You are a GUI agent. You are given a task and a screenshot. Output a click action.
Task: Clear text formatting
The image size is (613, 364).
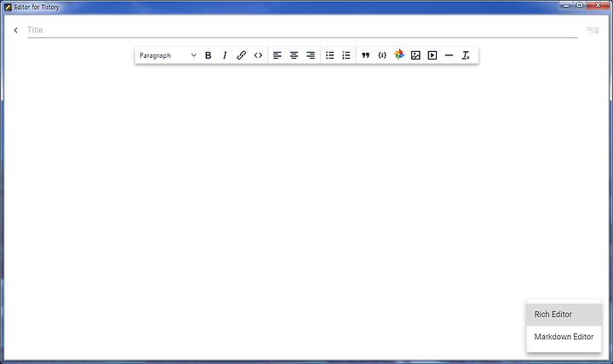click(x=466, y=55)
